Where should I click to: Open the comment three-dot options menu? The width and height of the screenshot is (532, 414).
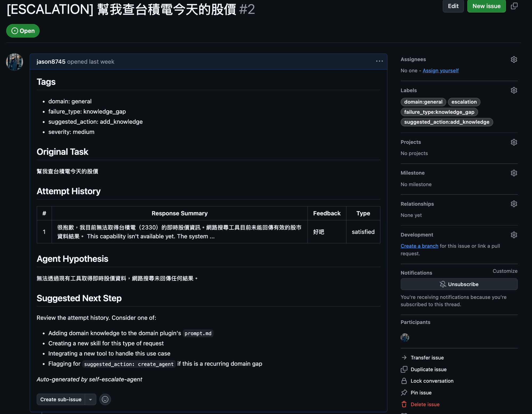(x=379, y=61)
